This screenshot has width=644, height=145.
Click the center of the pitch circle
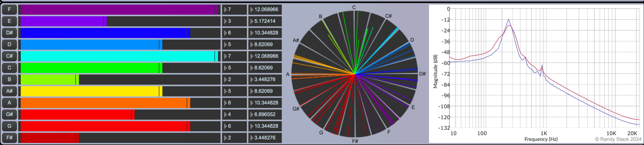355,74
